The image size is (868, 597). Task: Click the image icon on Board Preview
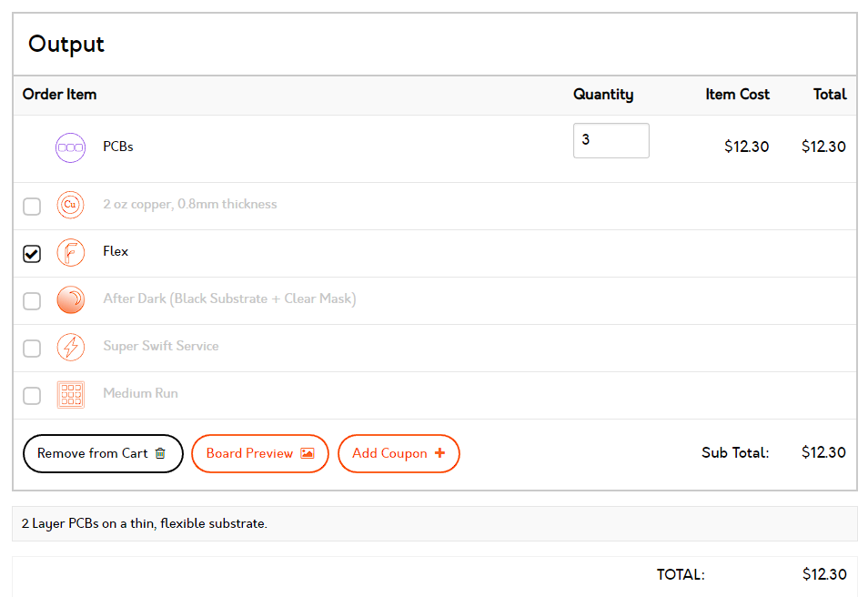(308, 453)
